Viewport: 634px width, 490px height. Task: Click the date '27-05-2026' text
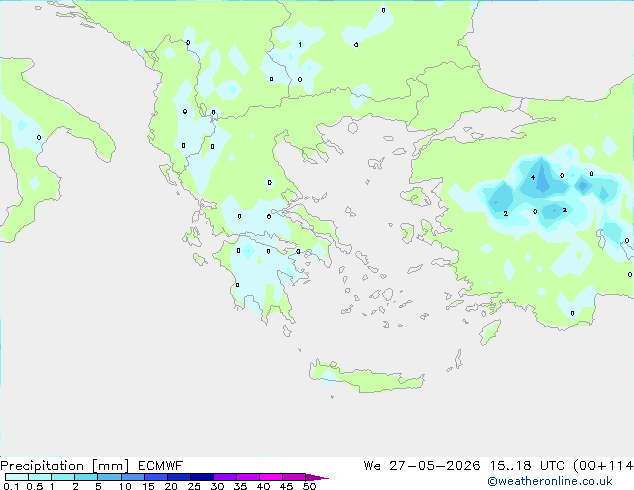(435, 466)
